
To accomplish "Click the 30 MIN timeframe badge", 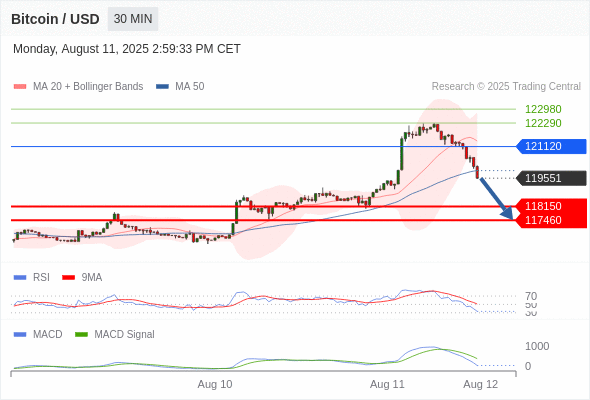I will click(x=133, y=19).
